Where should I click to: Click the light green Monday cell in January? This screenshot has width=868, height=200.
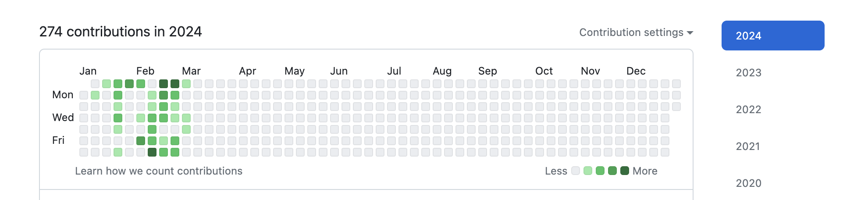click(95, 95)
